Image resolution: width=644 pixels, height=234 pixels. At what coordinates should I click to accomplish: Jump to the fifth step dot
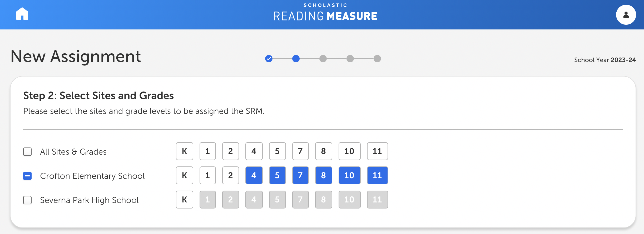pyautogui.click(x=377, y=59)
